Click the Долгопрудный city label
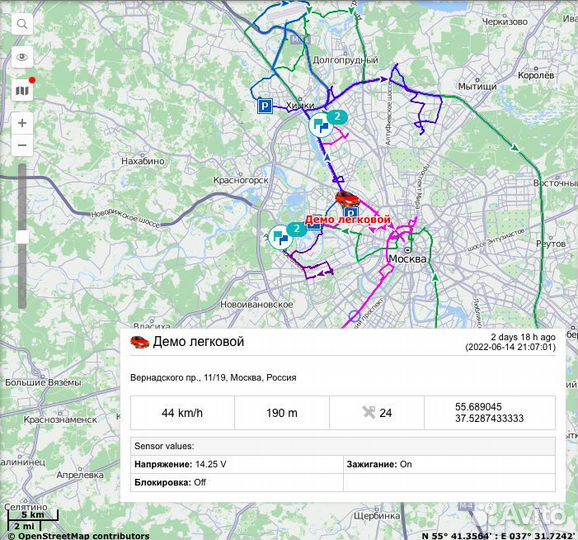 tap(345, 60)
